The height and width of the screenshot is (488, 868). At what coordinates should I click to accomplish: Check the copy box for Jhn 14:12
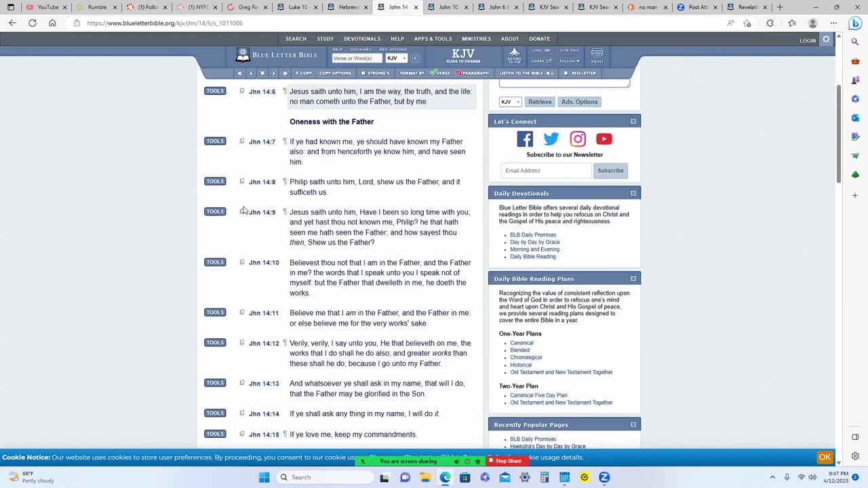(242, 342)
